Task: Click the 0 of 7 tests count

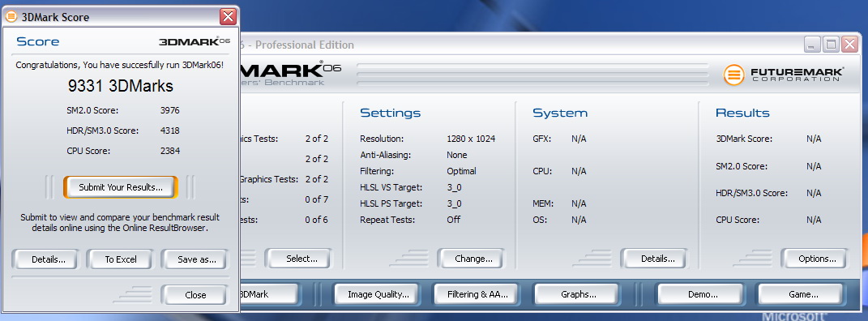Action: click(x=317, y=199)
